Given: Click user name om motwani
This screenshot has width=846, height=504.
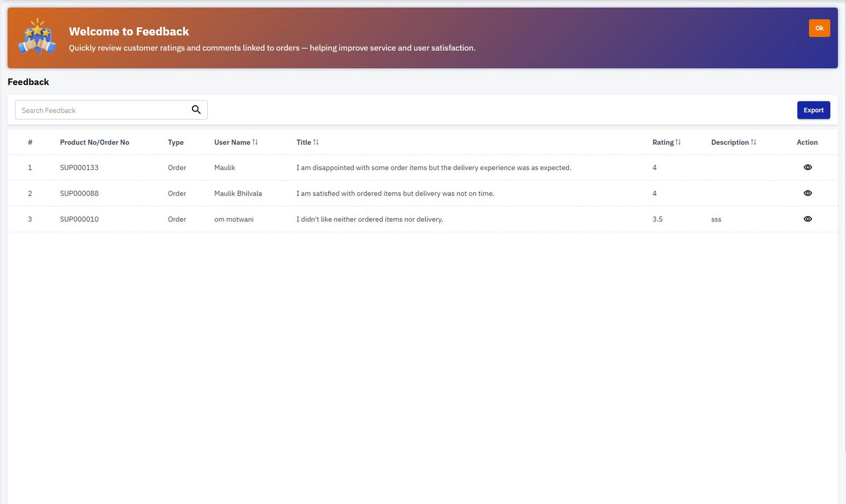Looking at the screenshot, I should tap(234, 219).
